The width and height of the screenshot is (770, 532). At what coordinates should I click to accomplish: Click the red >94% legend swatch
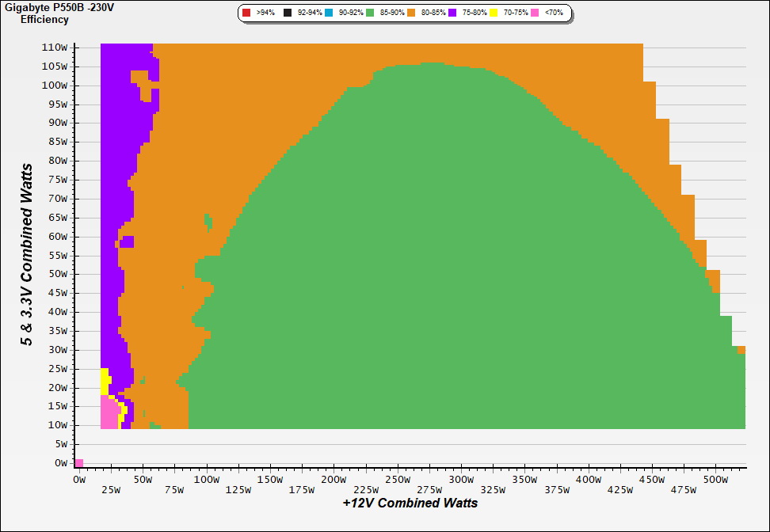pyautogui.click(x=246, y=13)
